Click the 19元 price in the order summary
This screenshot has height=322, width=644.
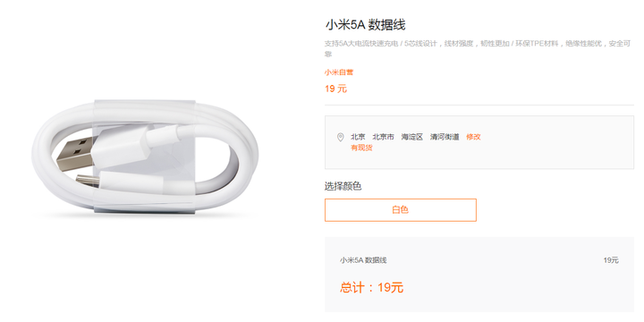611,260
